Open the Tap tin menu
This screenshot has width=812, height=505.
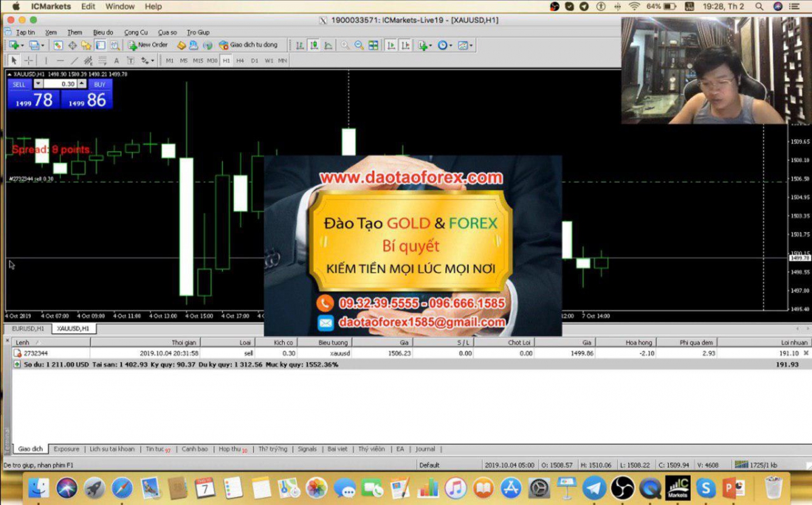tap(26, 32)
